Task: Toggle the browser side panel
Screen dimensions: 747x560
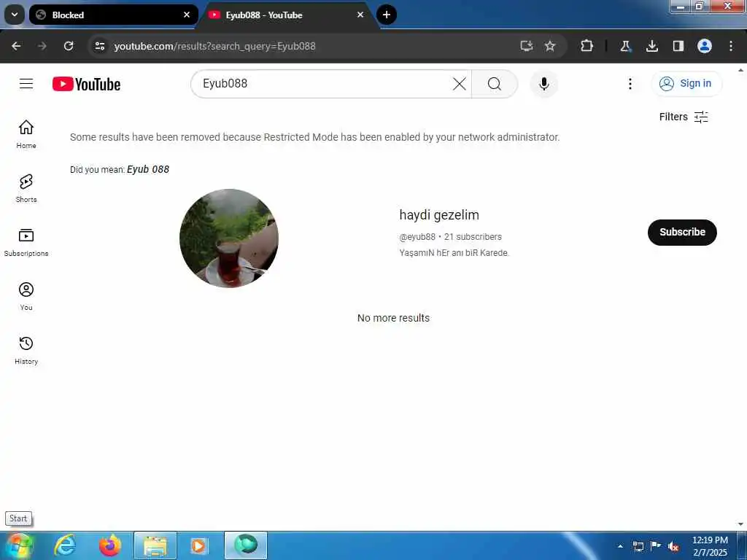Action: pyautogui.click(x=678, y=46)
